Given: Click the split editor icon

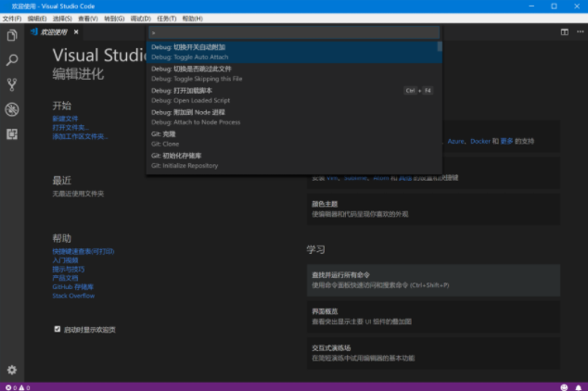Looking at the screenshot, I should (x=565, y=32).
